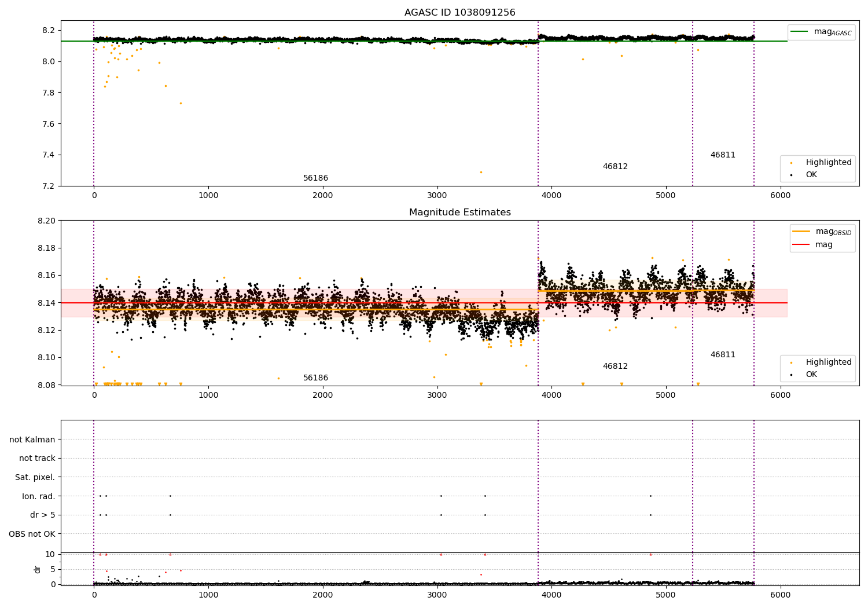Viewport: 868px width, 608px height.
Task: Click the 7.6 tick on top plot y-axis
Action: pyautogui.click(x=49, y=124)
